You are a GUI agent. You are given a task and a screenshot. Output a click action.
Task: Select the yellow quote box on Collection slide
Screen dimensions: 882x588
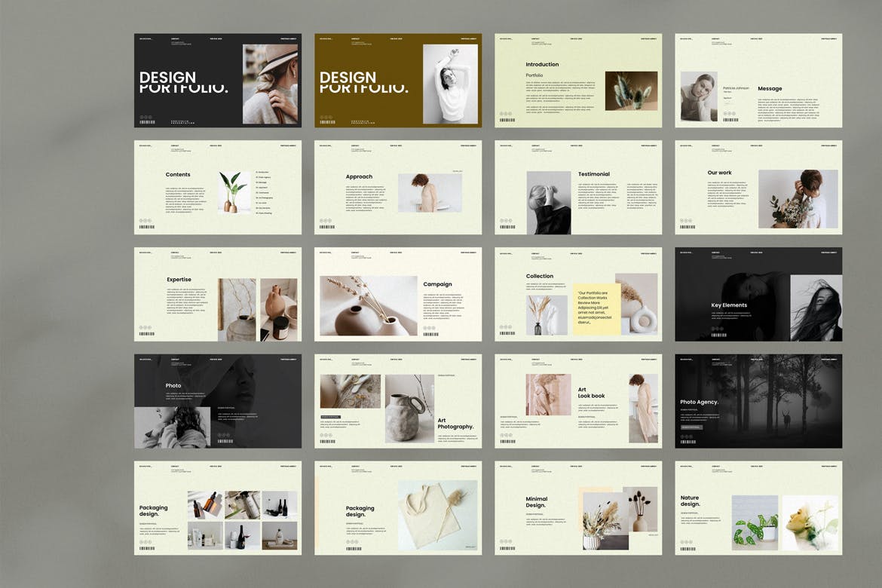[x=596, y=309]
